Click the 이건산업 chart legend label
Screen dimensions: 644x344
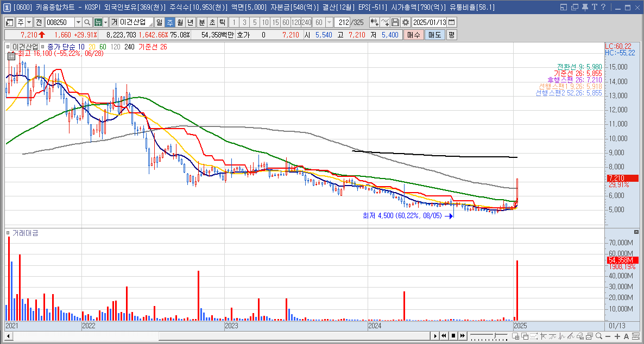(25, 47)
